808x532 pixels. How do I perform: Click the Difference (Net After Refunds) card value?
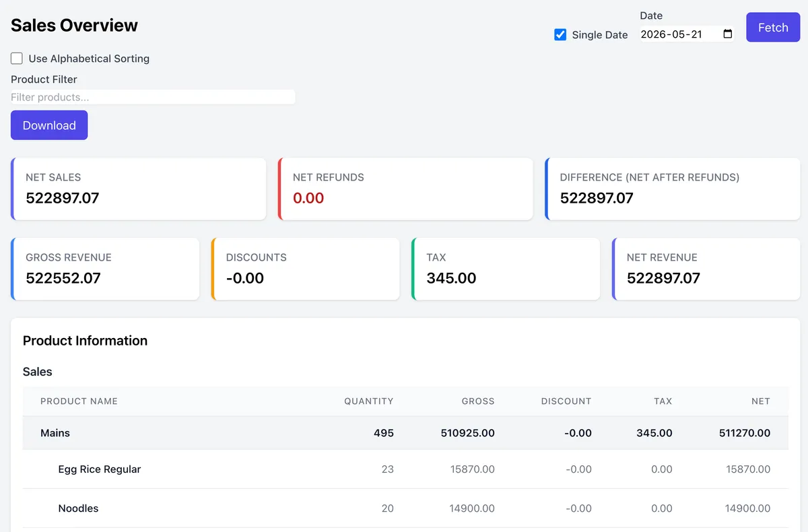[x=597, y=198]
